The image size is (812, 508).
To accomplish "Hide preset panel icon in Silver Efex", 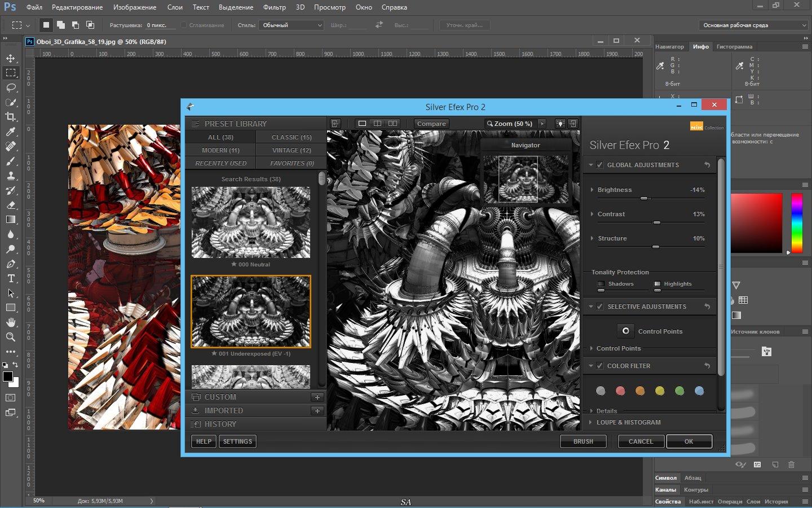I will pyautogui.click(x=336, y=123).
